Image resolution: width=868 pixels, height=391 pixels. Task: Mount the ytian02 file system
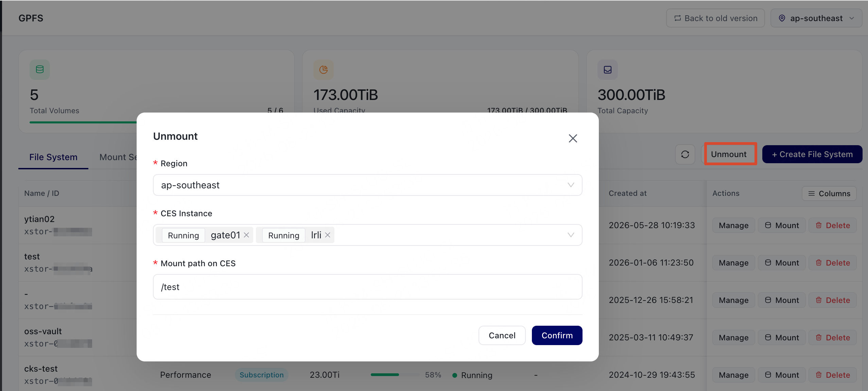782,225
